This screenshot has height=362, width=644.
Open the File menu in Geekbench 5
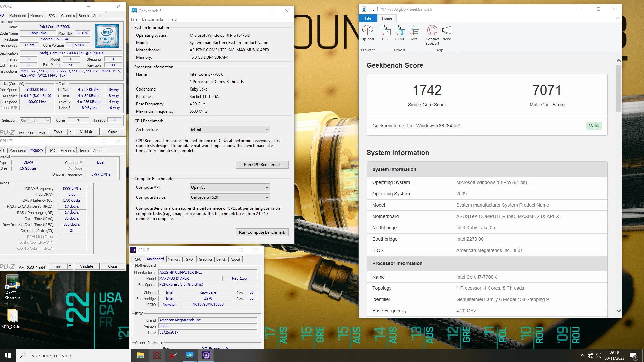(134, 19)
